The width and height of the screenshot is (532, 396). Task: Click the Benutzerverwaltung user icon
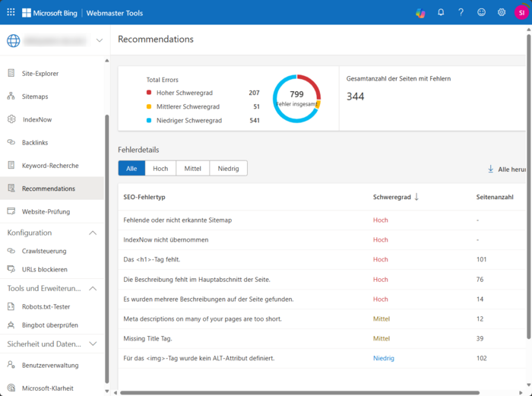11,365
